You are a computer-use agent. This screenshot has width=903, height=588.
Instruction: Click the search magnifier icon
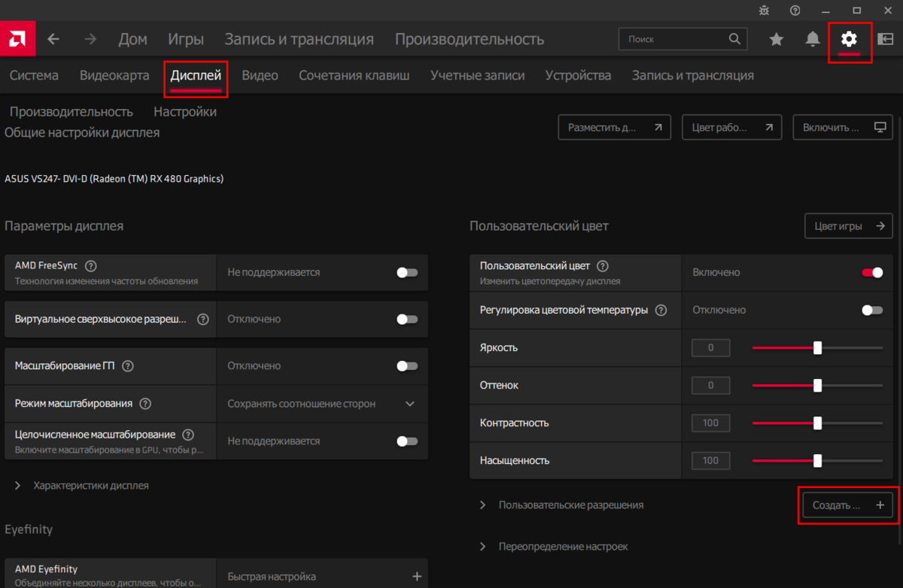[734, 39]
